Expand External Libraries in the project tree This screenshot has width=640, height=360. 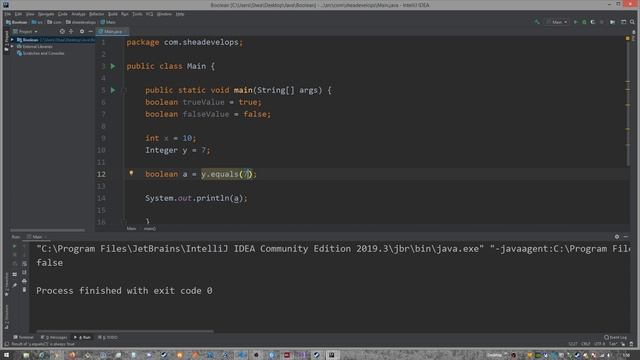(x=13, y=47)
